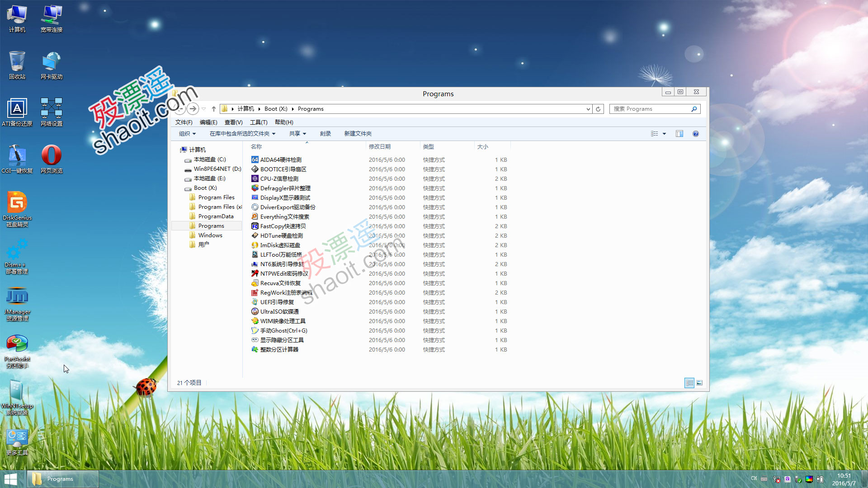Open the ATI备份还原 desktop icon
The width and height of the screenshot is (868, 488).
[x=17, y=112]
